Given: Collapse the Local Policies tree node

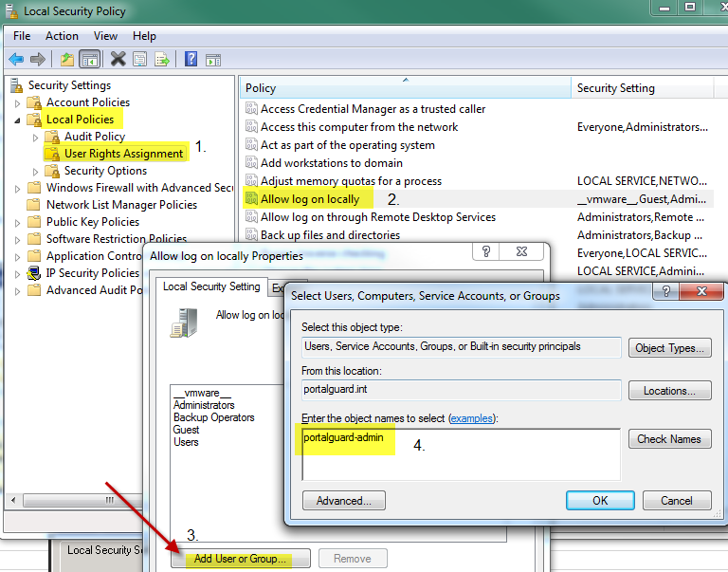Looking at the screenshot, I should tap(18, 120).
